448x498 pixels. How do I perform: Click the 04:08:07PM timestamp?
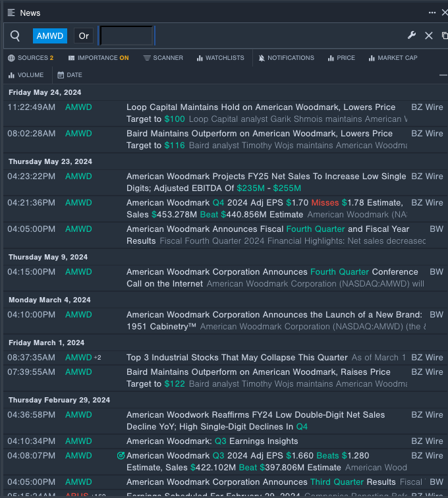tap(31, 455)
